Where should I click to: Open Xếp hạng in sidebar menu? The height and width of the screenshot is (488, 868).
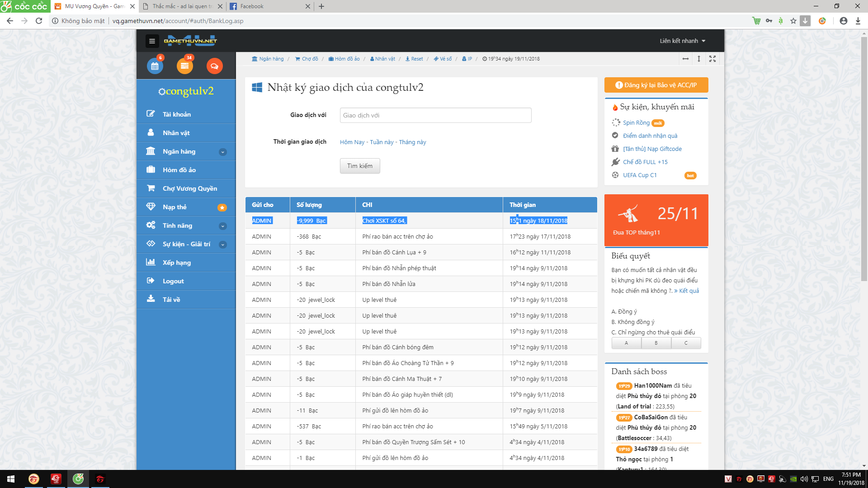pyautogui.click(x=176, y=263)
